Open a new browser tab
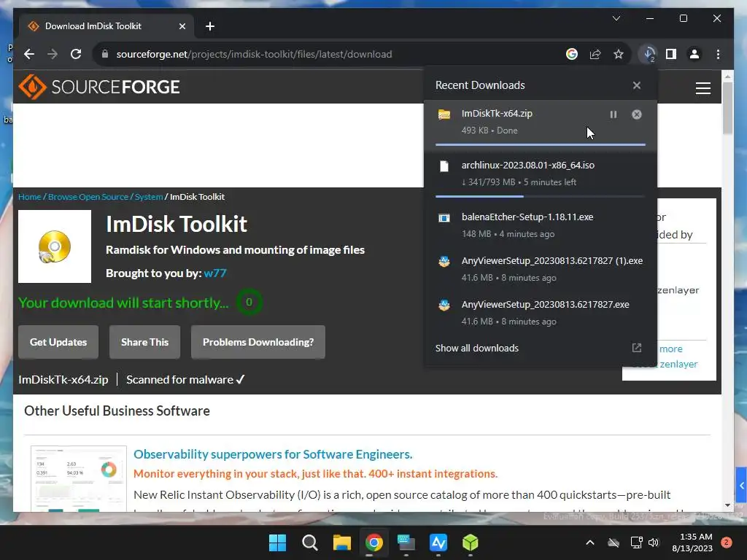This screenshot has height=560, width=747. point(210,26)
